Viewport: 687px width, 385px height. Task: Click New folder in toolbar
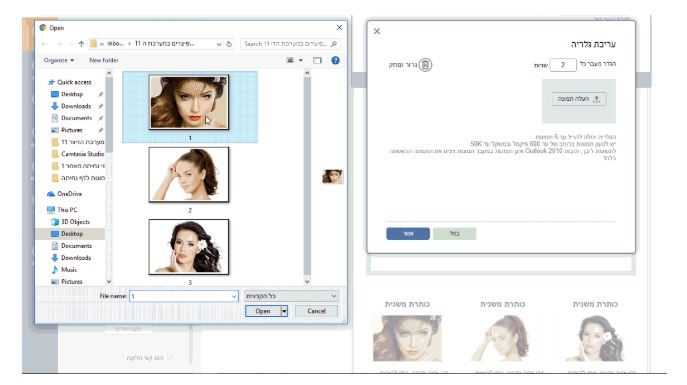coord(104,60)
